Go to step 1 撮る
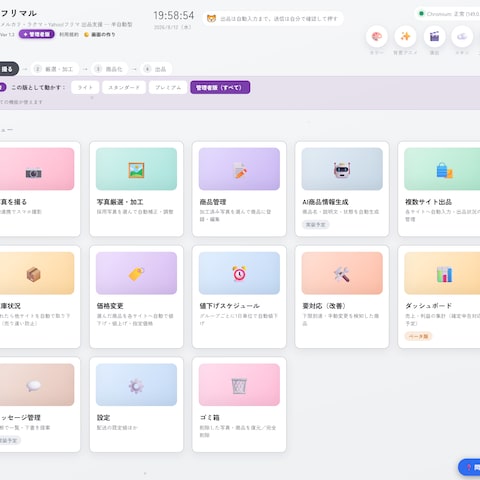 [8, 69]
